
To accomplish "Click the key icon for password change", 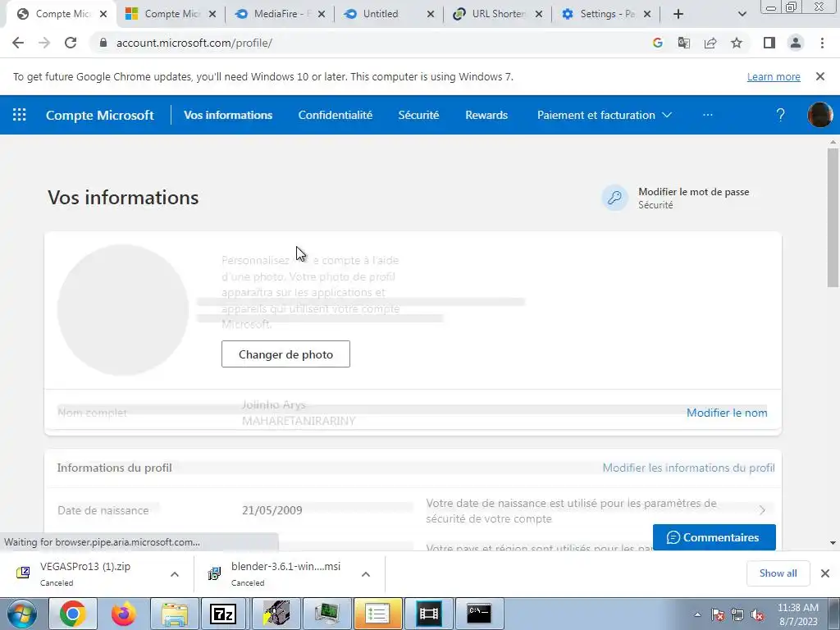I will click(x=614, y=198).
